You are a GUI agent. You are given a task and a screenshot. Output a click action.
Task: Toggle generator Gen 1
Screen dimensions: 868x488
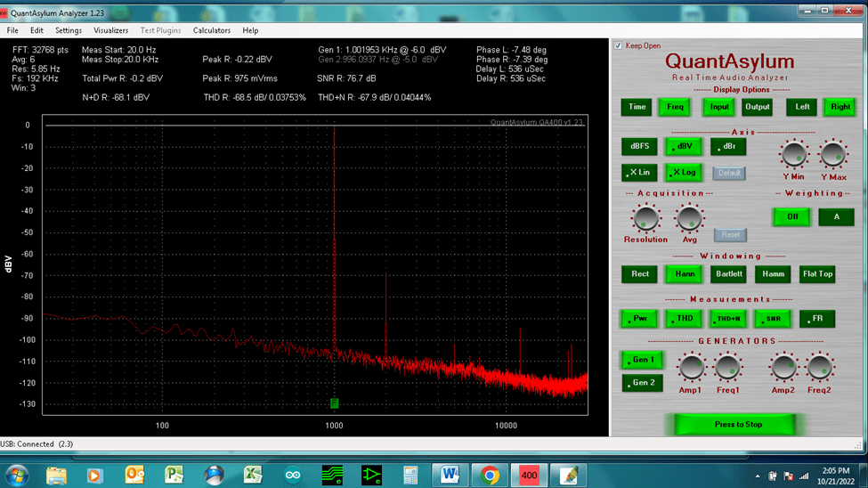(642, 360)
